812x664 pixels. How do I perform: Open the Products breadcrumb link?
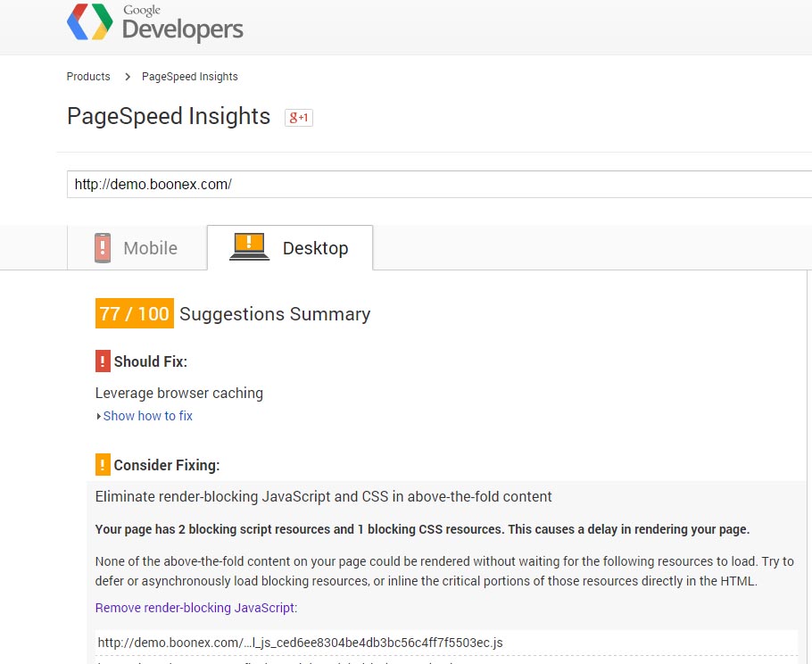coord(88,77)
